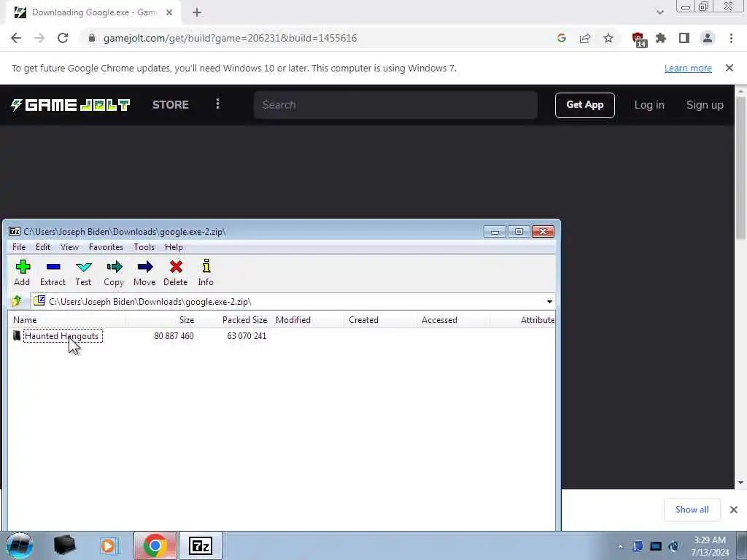Viewport: 747px width, 560px height.
Task: Toggle the Chrome side panel icon
Action: click(x=684, y=38)
